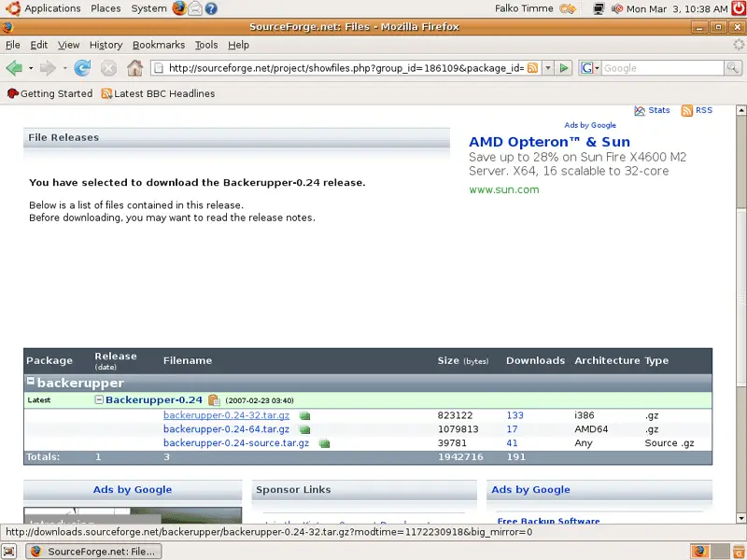
Task: Open the www.sun.com ad link
Action: [503, 189]
